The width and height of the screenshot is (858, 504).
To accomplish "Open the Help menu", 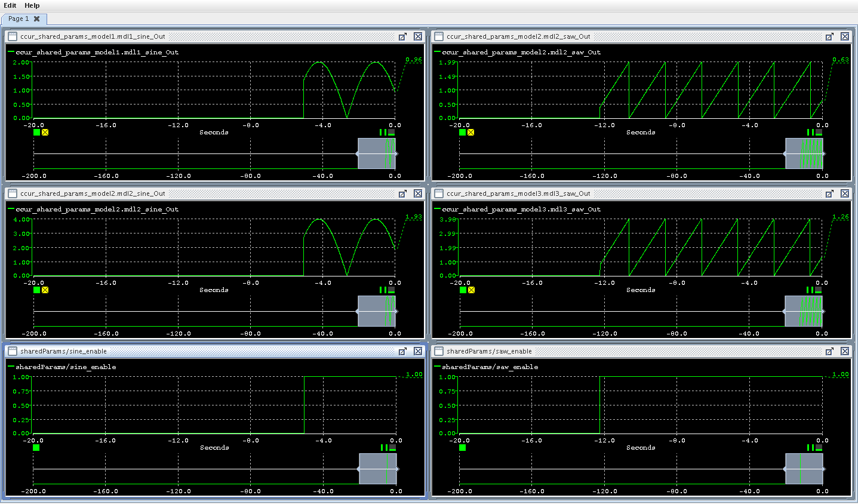I will [32, 5].
